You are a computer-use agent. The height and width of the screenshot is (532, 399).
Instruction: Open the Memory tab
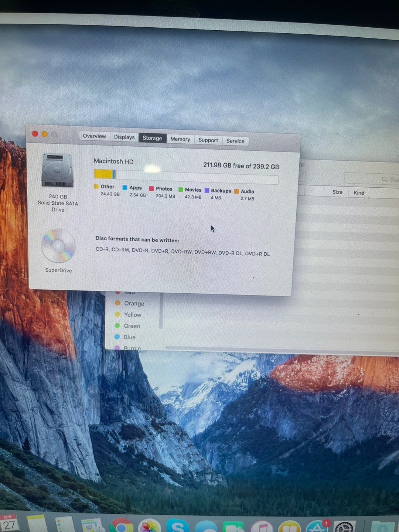point(180,139)
